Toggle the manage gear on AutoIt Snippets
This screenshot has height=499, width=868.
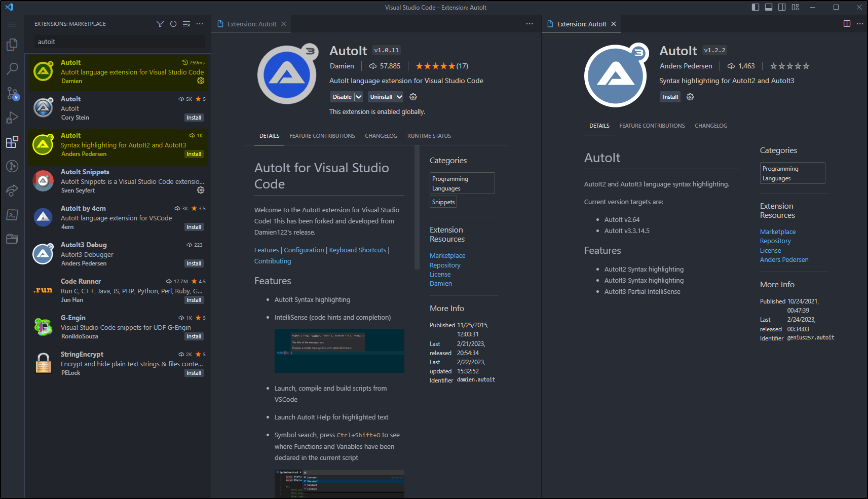coord(201,190)
